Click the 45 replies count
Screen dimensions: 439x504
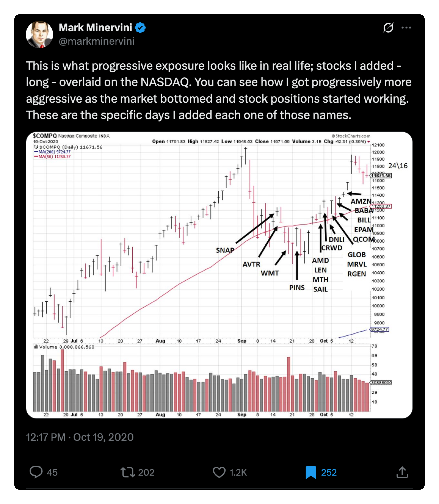click(x=52, y=472)
